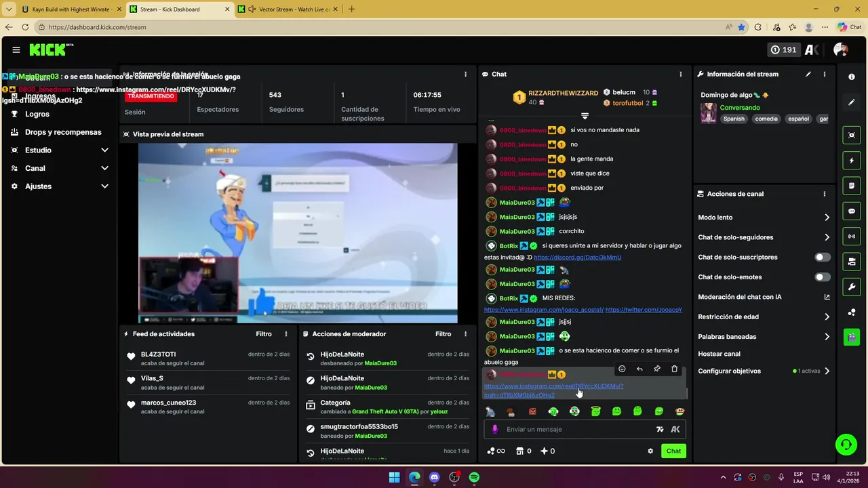Viewport: 868px width, 488px height.
Task: Toggle the notes document icon in sidebar
Action: click(852, 186)
